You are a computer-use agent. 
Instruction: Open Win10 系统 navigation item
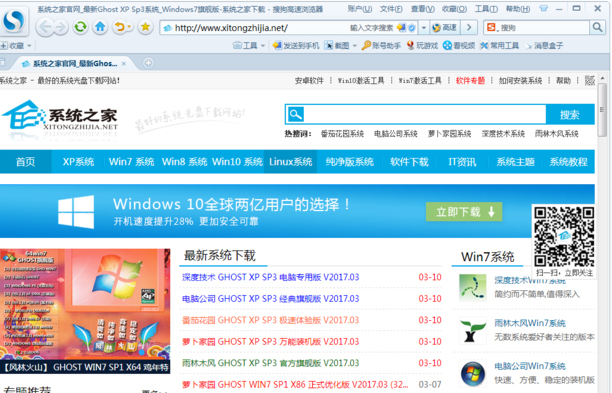coord(237,162)
